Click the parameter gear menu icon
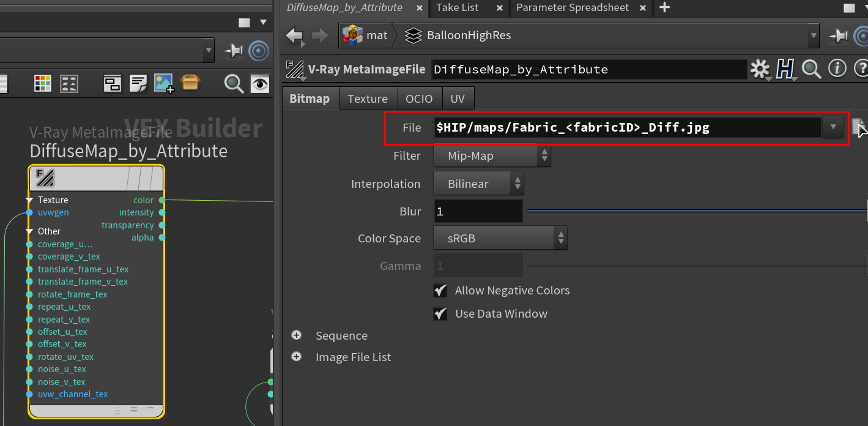Screen dimensions: 868x426 tap(760, 69)
